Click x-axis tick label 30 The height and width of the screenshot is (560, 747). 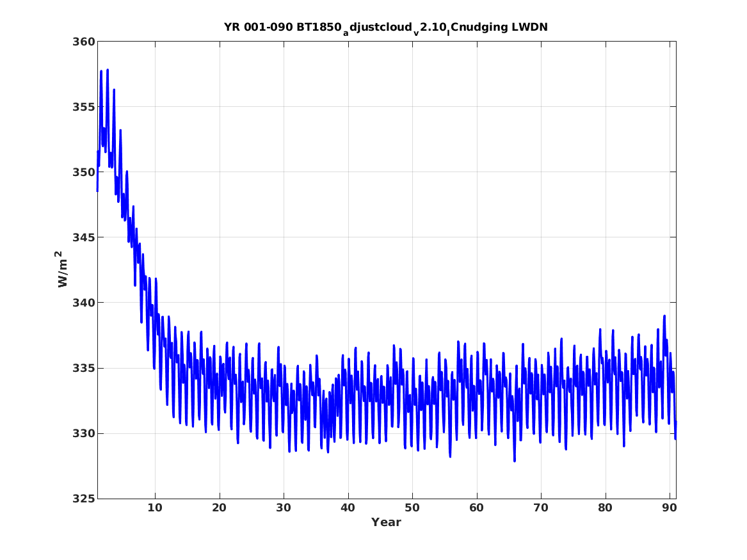[284, 508]
